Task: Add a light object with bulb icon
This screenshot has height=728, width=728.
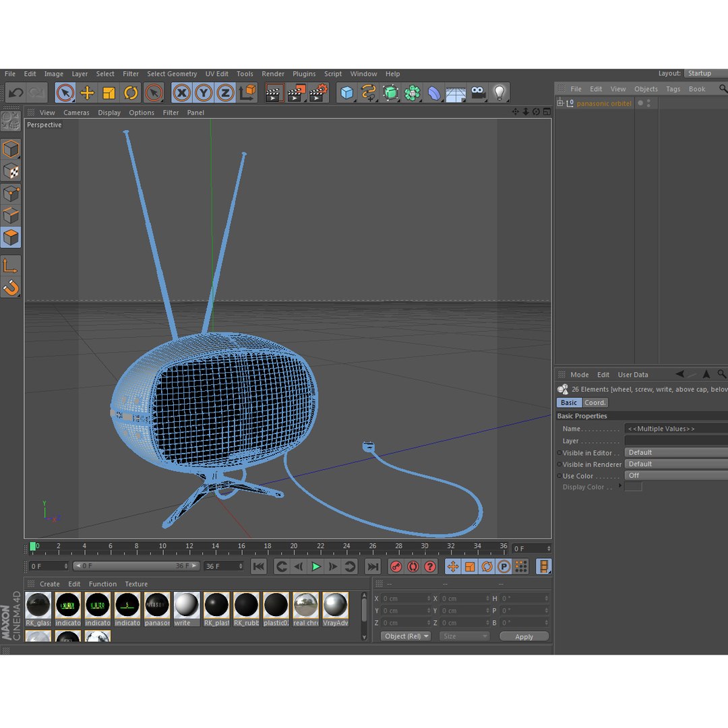Action: click(499, 93)
